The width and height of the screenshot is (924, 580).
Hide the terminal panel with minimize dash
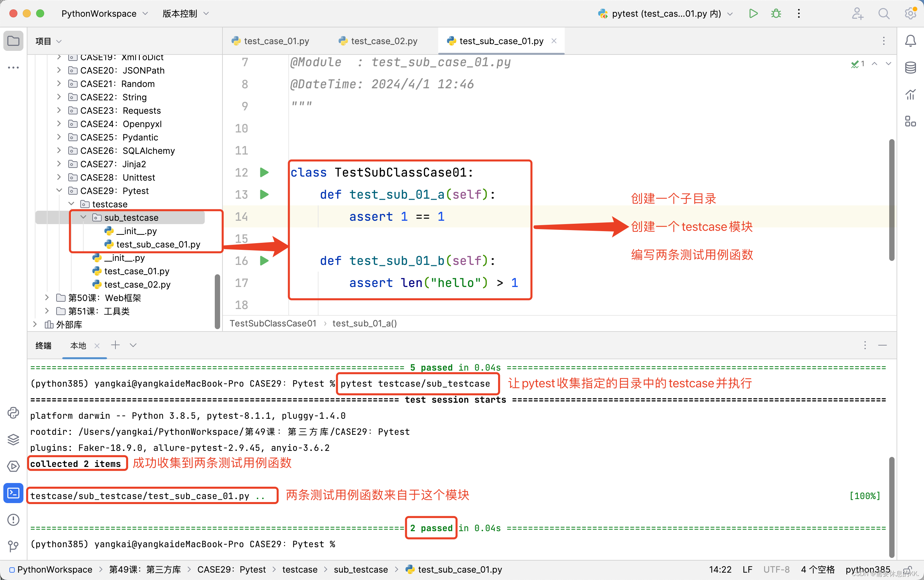point(883,345)
